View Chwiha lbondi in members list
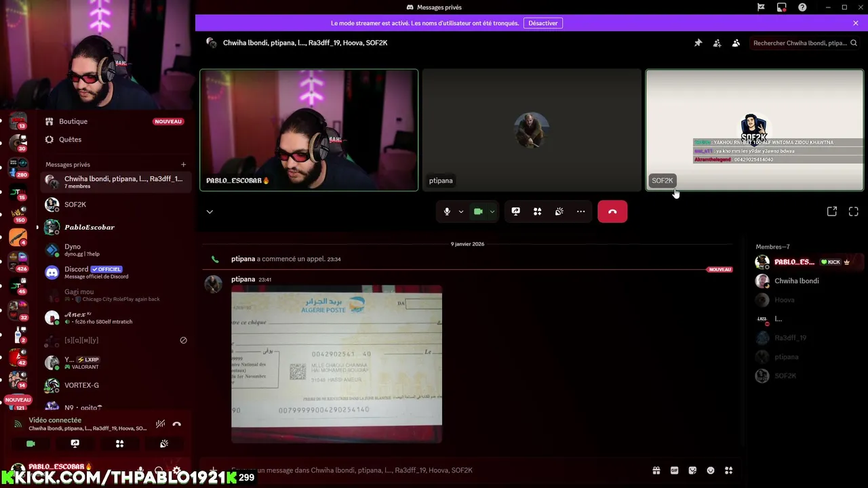 pos(808,281)
